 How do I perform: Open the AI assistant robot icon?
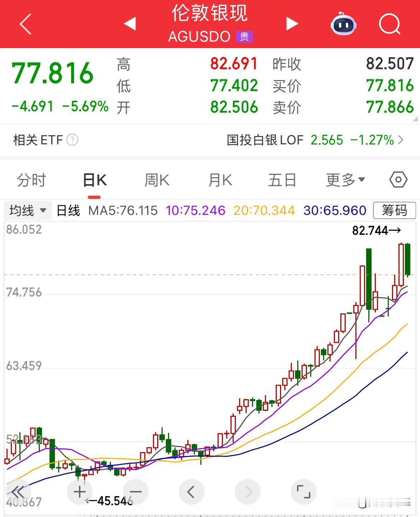click(344, 24)
